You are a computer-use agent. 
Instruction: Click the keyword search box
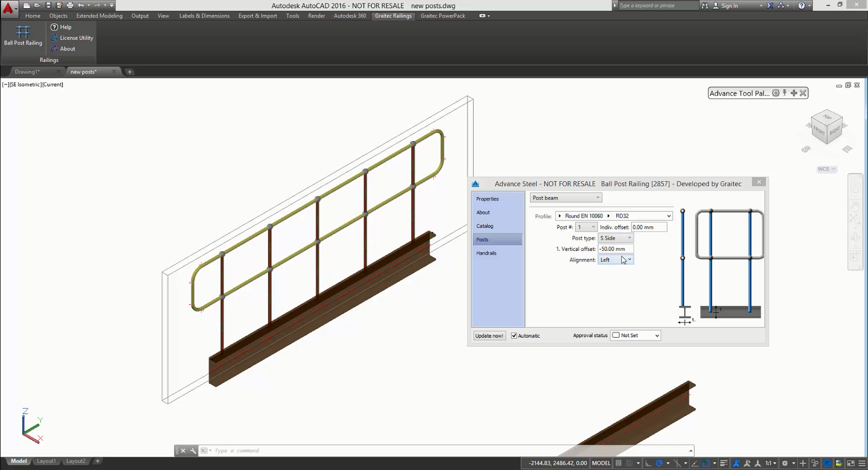coord(658,5)
